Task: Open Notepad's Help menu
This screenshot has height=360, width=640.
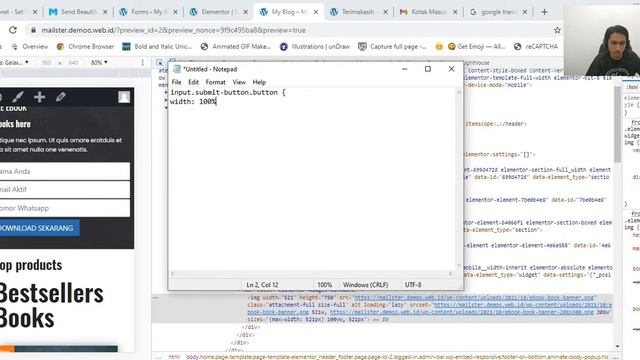Action: coord(259,82)
